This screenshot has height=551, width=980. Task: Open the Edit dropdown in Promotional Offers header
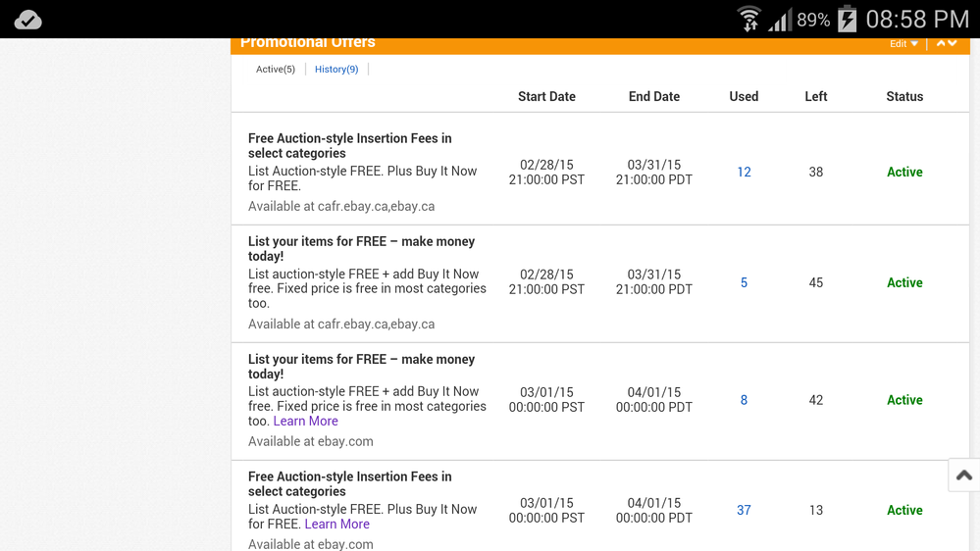(903, 44)
